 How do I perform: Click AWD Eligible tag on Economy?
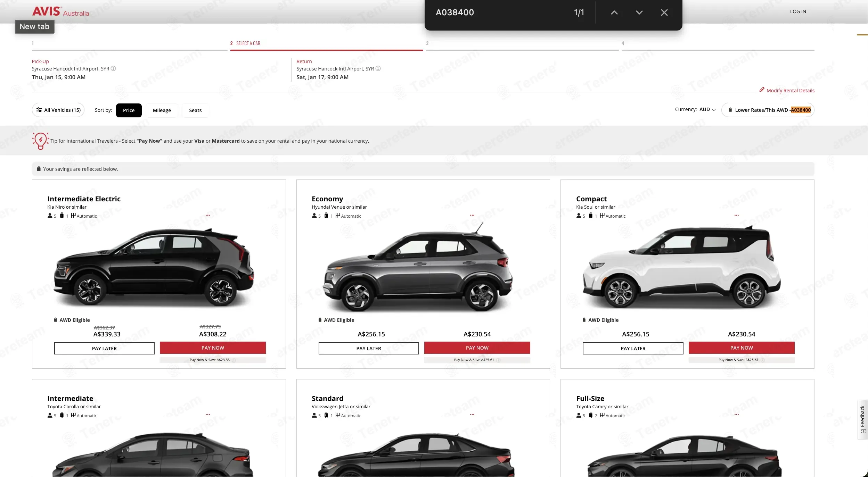(x=336, y=320)
